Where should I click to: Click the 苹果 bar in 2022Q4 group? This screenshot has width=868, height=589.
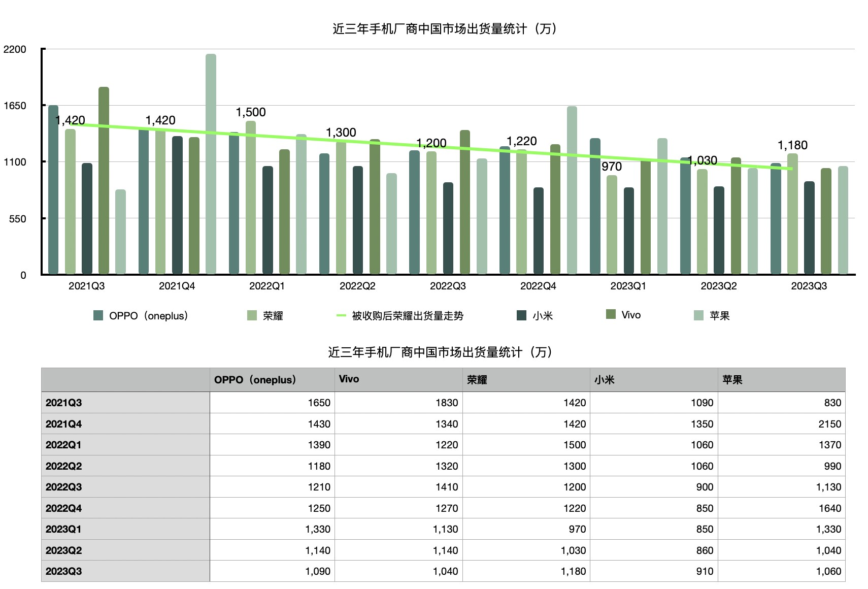pos(572,190)
